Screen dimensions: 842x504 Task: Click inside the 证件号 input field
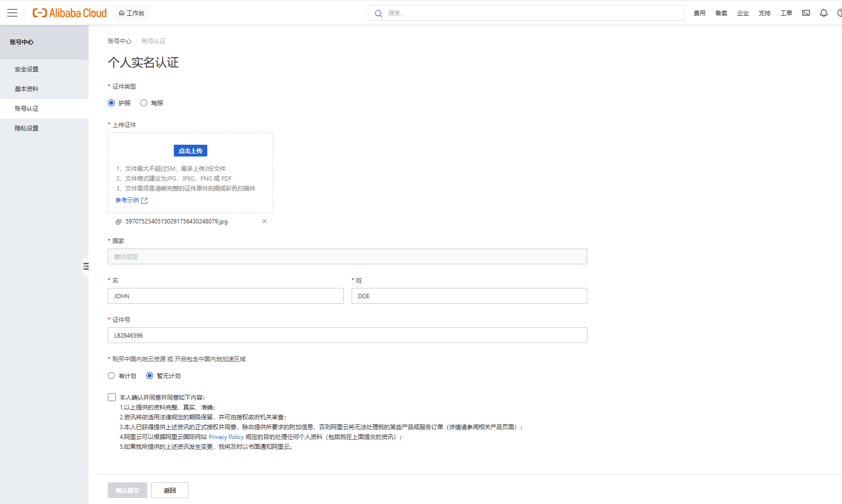point(347,335)
